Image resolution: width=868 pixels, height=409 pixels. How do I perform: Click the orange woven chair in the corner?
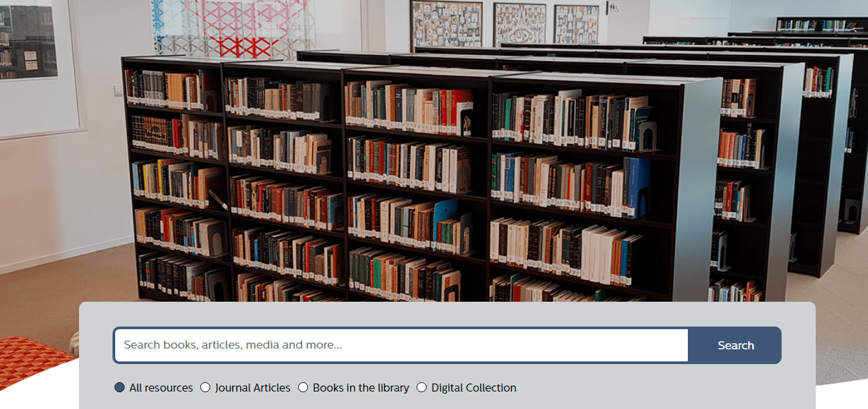[33, 361]
